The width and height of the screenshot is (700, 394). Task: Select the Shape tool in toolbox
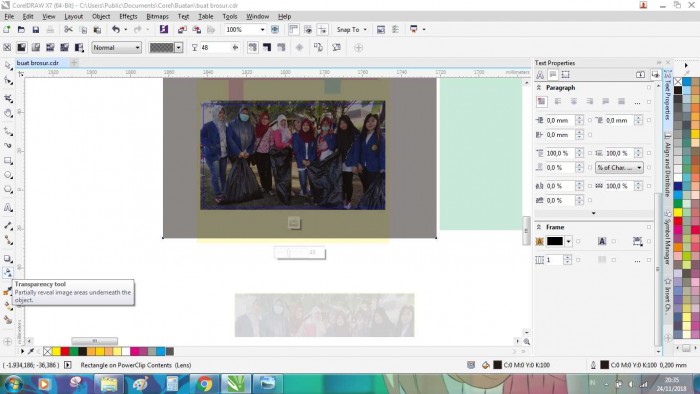pyautogui.click(x=8, y=80)
